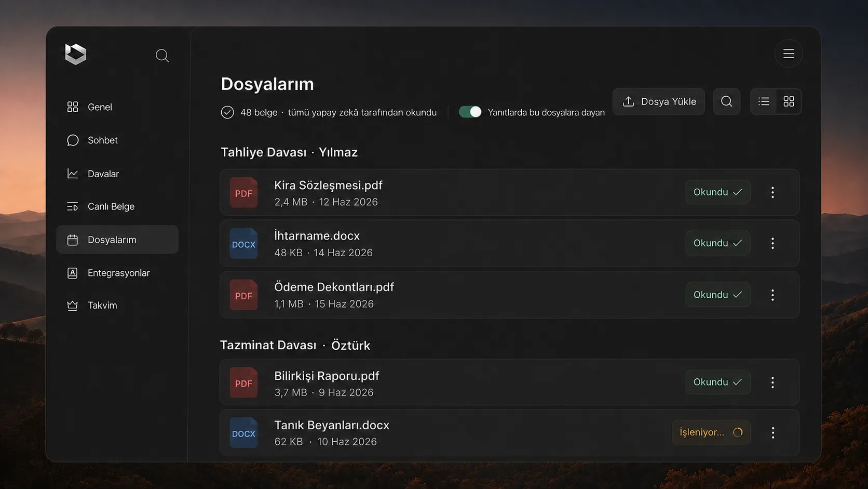Image resolution: width=868 pixels, height=489 pixels.
Task: Select the 'Tazminat Davası · Öztürk' group heading
Action: pos(295,345)
